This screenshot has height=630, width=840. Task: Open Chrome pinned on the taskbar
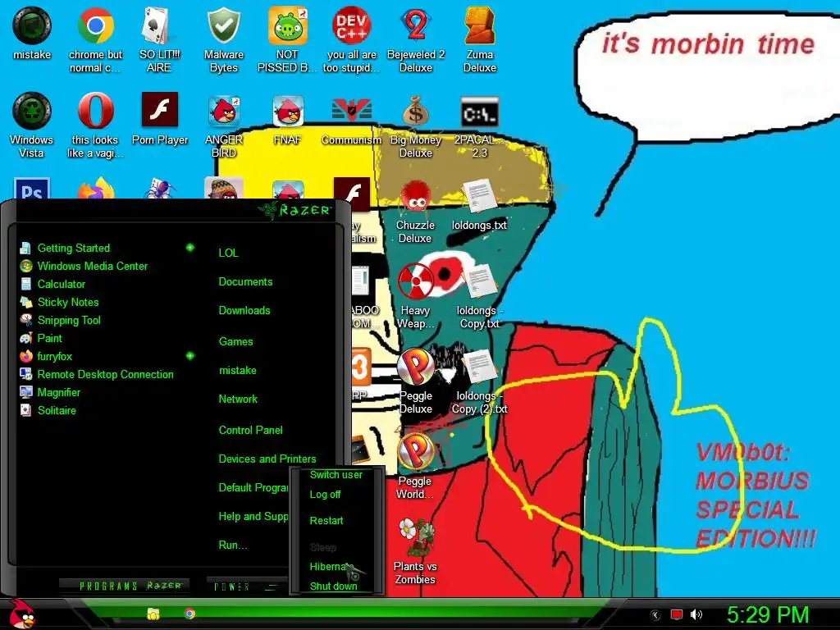(189, 614)
